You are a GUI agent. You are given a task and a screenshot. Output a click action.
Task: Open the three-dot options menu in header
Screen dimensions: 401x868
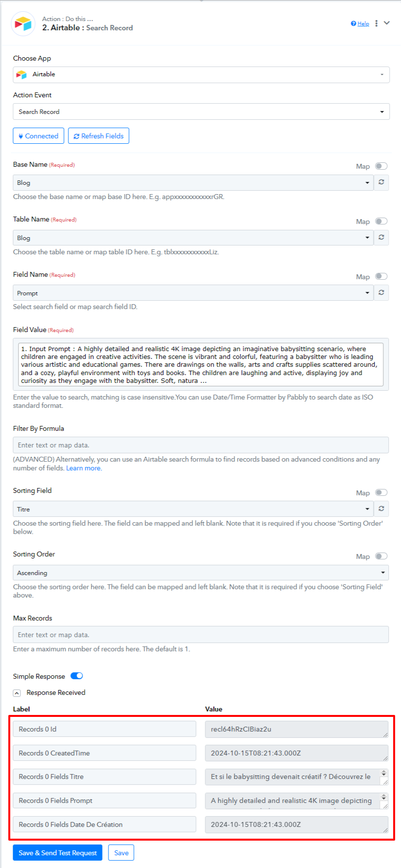376,23
